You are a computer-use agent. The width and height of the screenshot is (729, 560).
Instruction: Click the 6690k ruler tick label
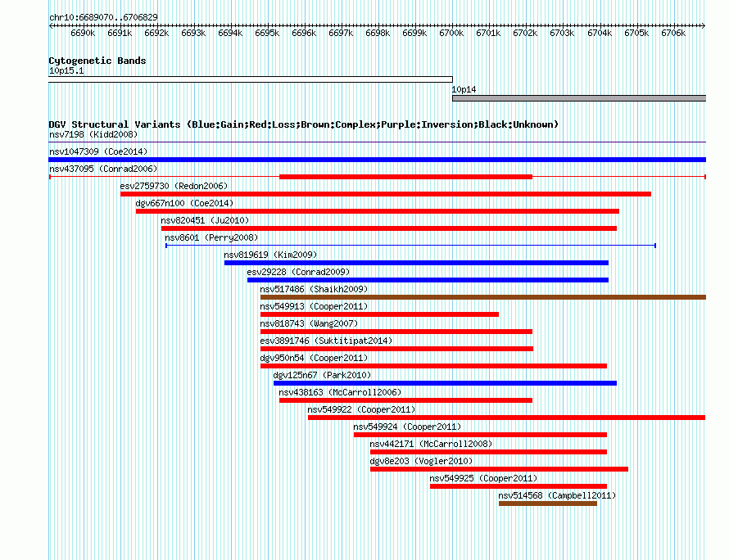[83, 34]
